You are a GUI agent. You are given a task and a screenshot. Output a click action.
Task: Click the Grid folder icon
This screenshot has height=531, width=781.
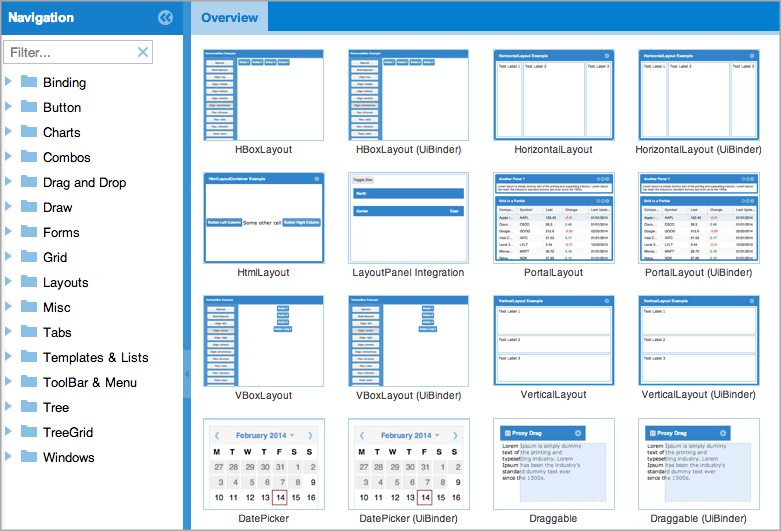29,256
